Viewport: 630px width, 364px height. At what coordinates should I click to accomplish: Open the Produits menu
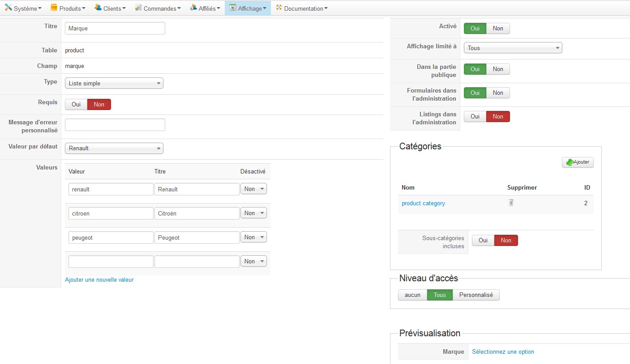68,8
